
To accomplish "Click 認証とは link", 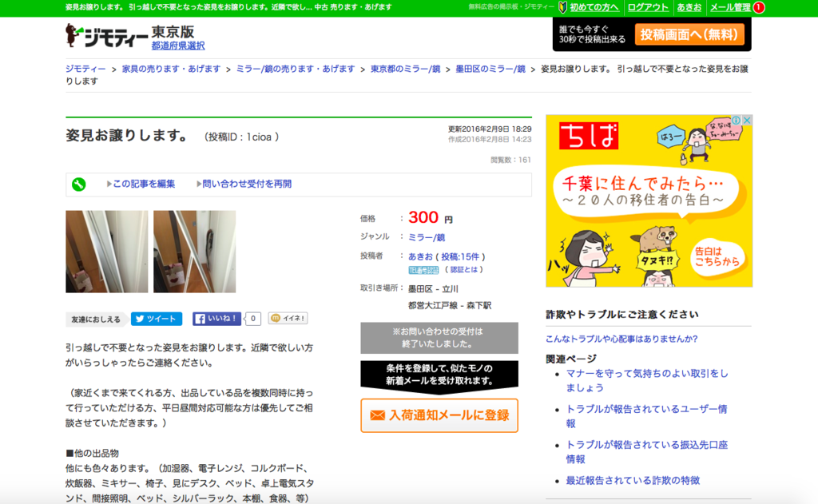I will click(464, 270).
